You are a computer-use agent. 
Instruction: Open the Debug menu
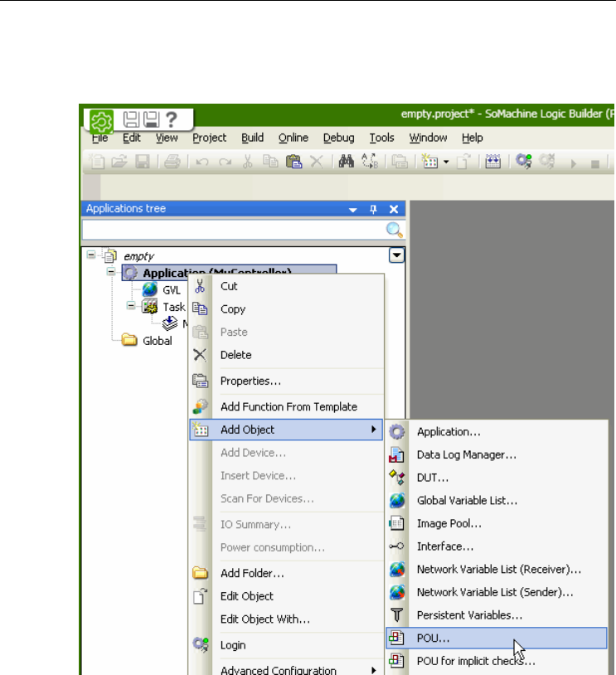[x=339, y=138]
